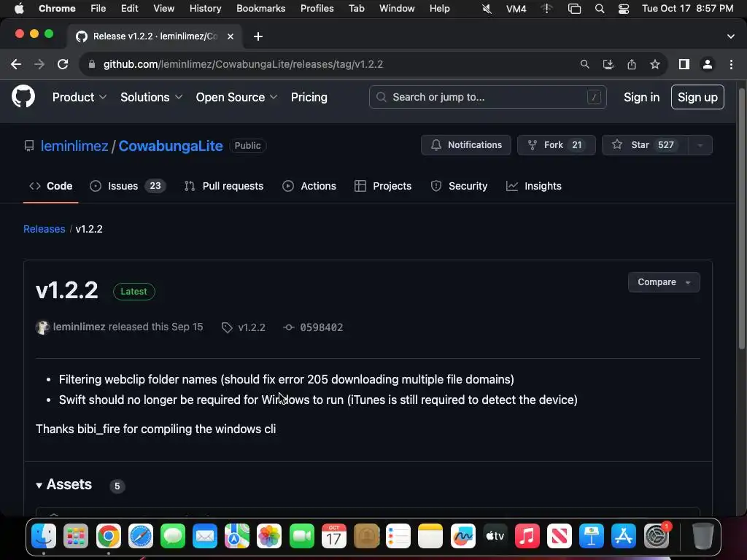Open Maps from the dock
The image size is (747, 560).
[237, 536]
